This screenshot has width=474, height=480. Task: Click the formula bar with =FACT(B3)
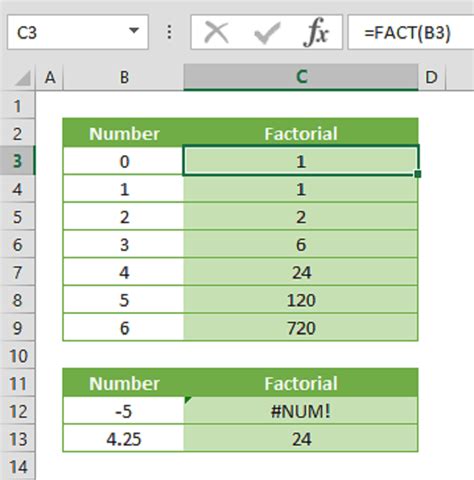point(411,32)
